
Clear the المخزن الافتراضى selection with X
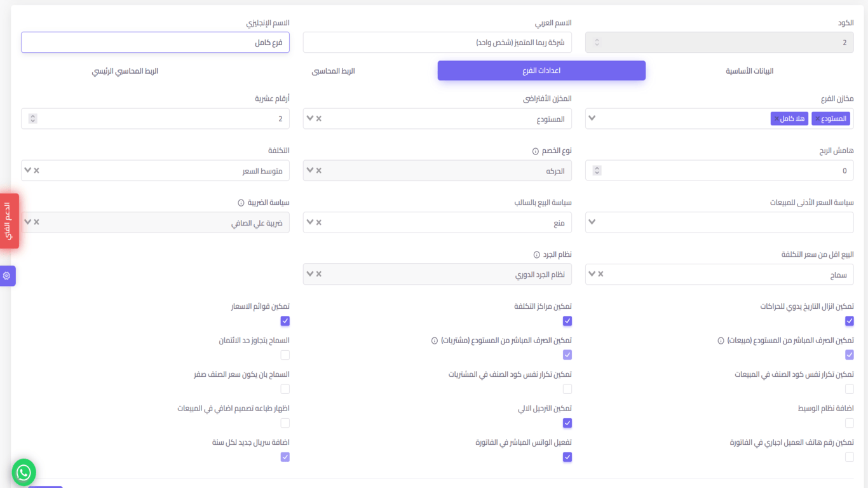[x=319, y=118]
